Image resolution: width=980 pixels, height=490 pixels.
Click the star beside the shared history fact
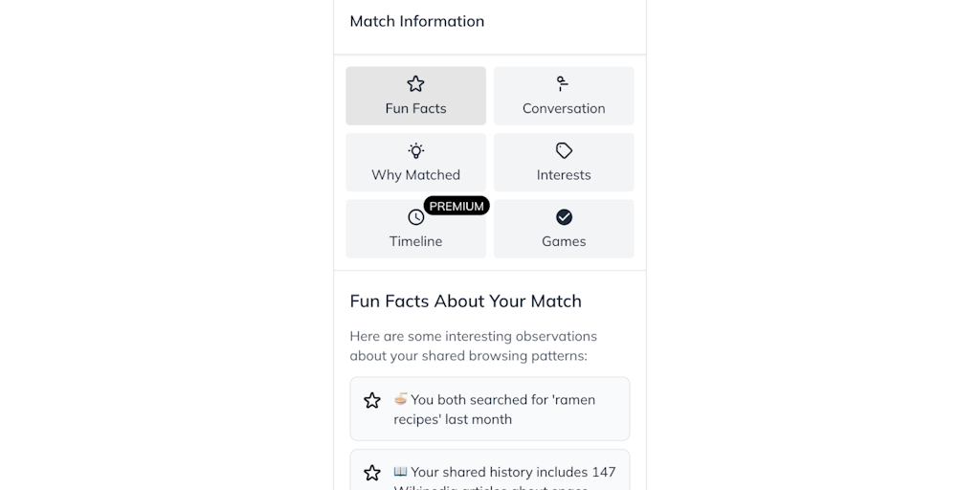(372, 473)
